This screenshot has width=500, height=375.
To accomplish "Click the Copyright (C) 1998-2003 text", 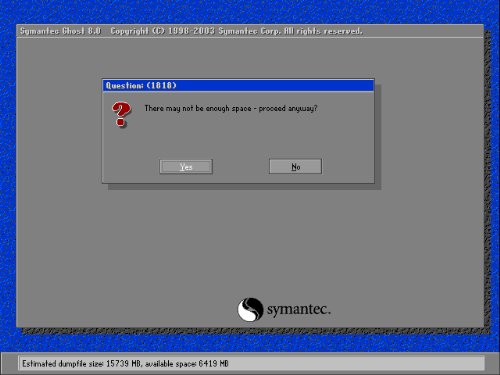I will point(162,31).
